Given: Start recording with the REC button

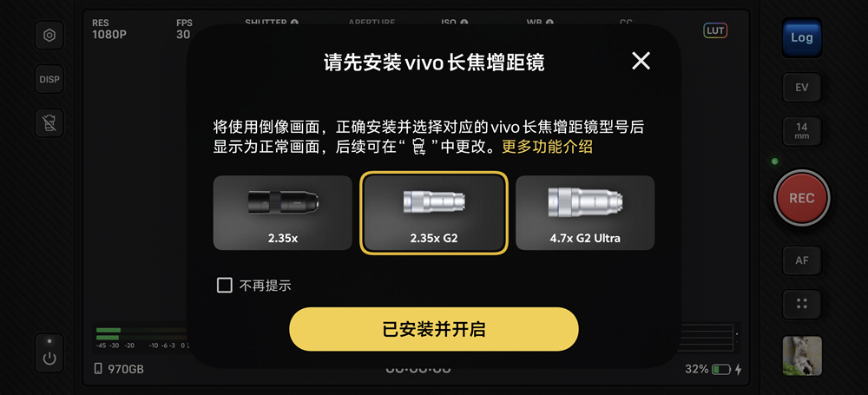Looking at the screenshot, I should coord(801,198).
